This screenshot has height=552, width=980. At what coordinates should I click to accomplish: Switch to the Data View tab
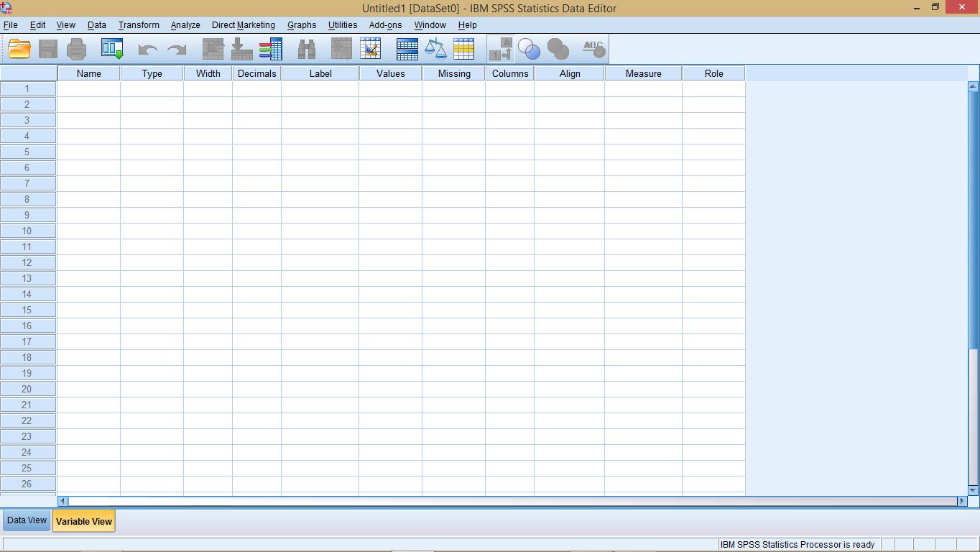tap(27, 520)
